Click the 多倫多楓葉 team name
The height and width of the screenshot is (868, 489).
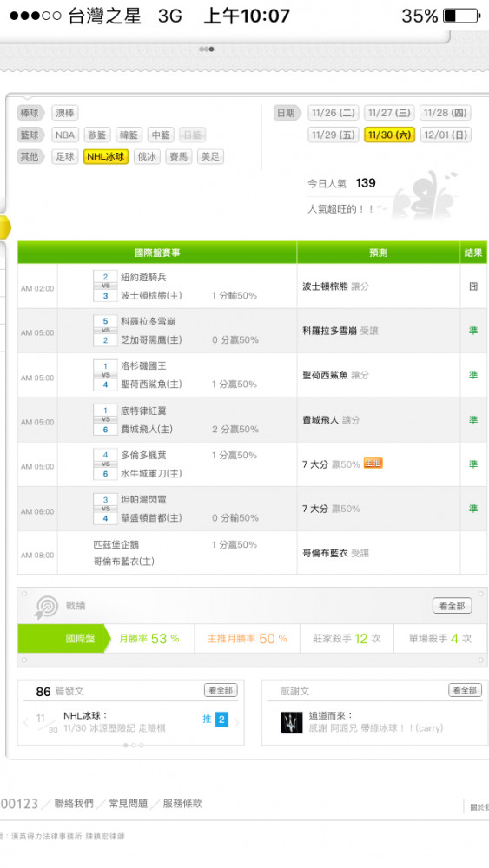pyautogui.click(x=143, y=455)
